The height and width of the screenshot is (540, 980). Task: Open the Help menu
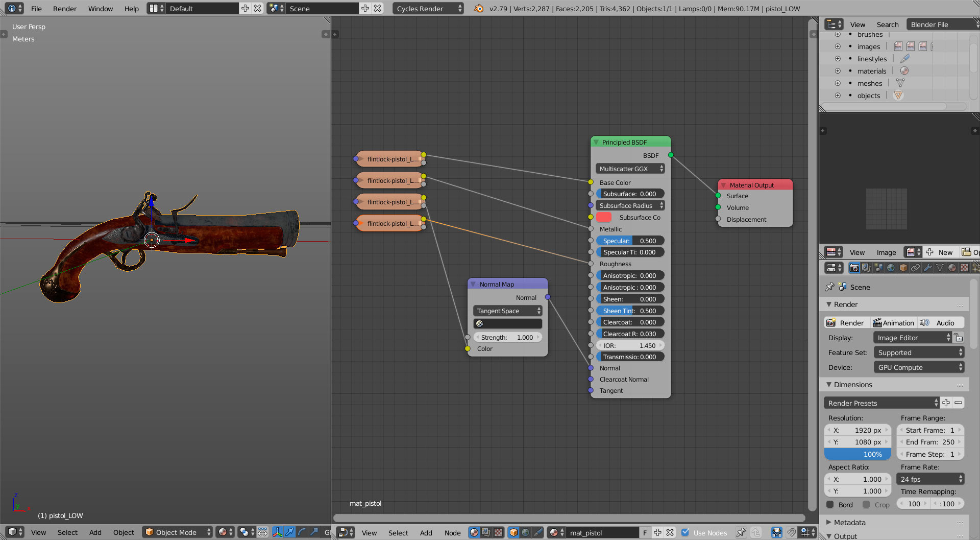click(x=132, y=8)
